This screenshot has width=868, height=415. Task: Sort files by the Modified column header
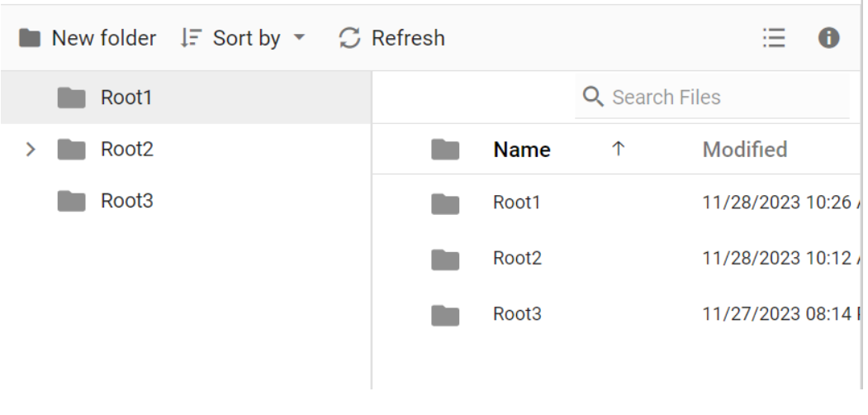point(744,150)
